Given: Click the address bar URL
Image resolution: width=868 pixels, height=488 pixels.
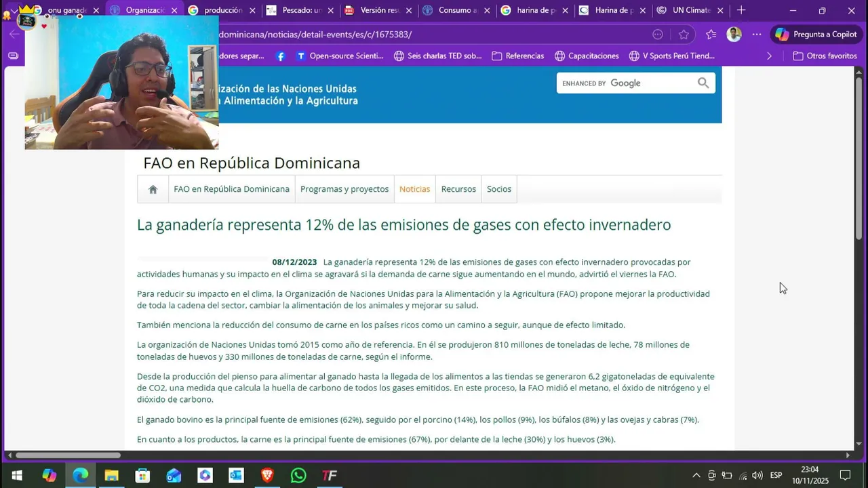Looking at the screenshot, I should pyautogui.click(x=315, y=35).
